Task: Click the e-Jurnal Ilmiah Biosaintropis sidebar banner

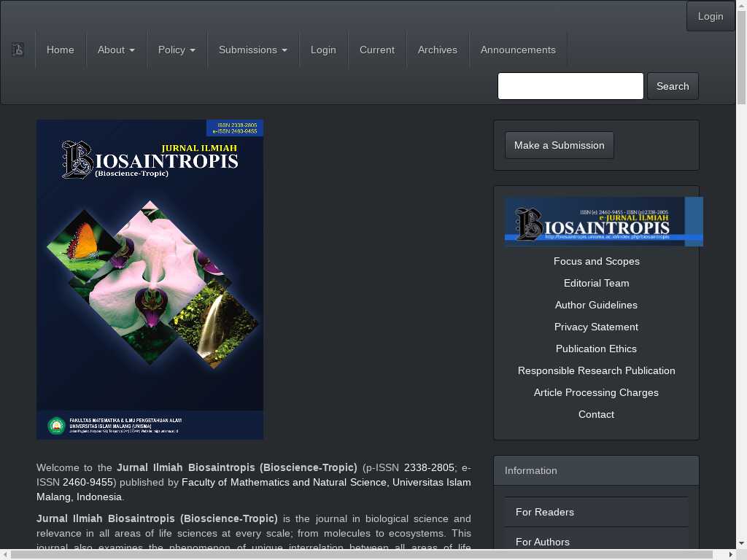Action: pyautogui.click(x=603, y=222)
